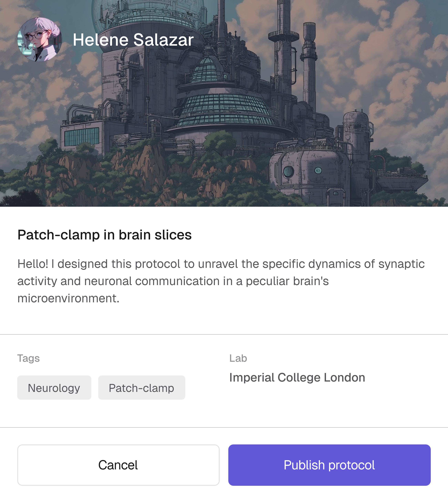This screenshot has height=503, width=448.
Task: Click the word microenvironment in the description
Action: (68, 298)
